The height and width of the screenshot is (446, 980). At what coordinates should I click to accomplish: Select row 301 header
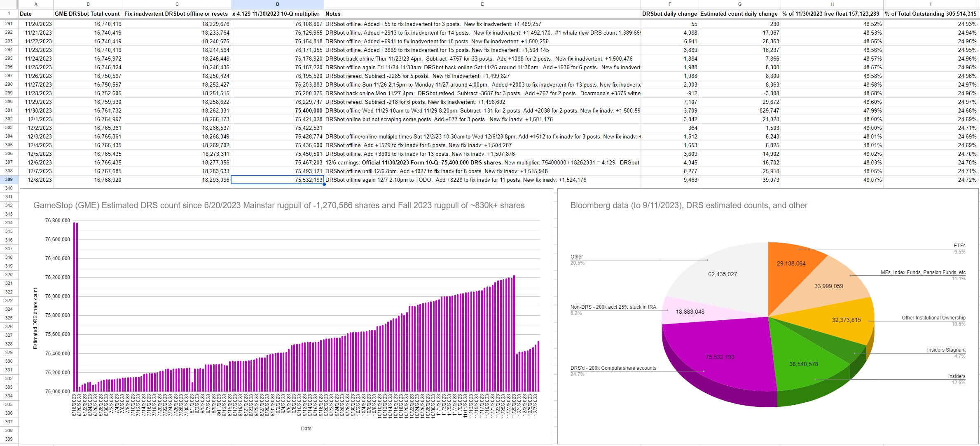tap(9, 110)
